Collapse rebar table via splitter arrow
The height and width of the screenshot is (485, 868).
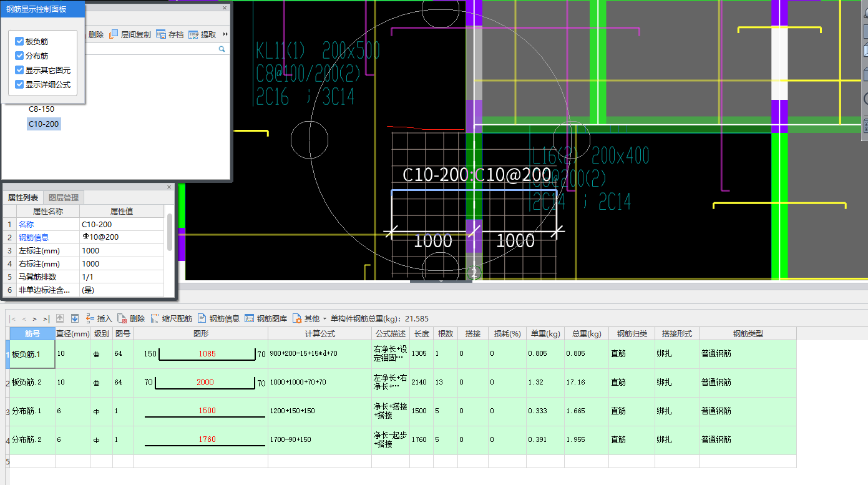click(441, 282)
